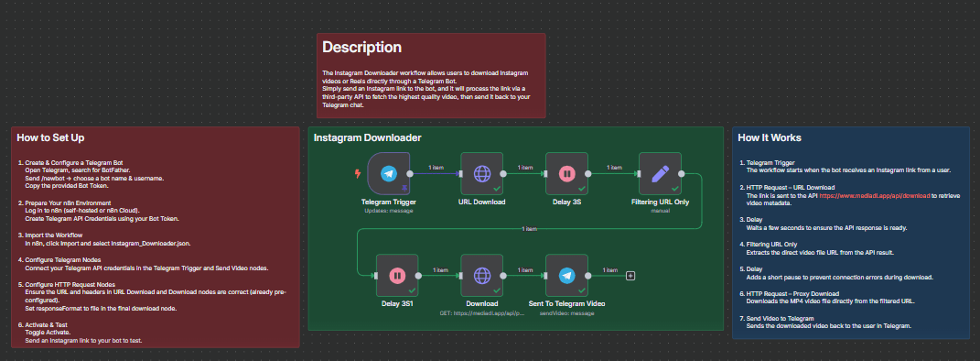Open the URL Download globe node

(482, 173)
